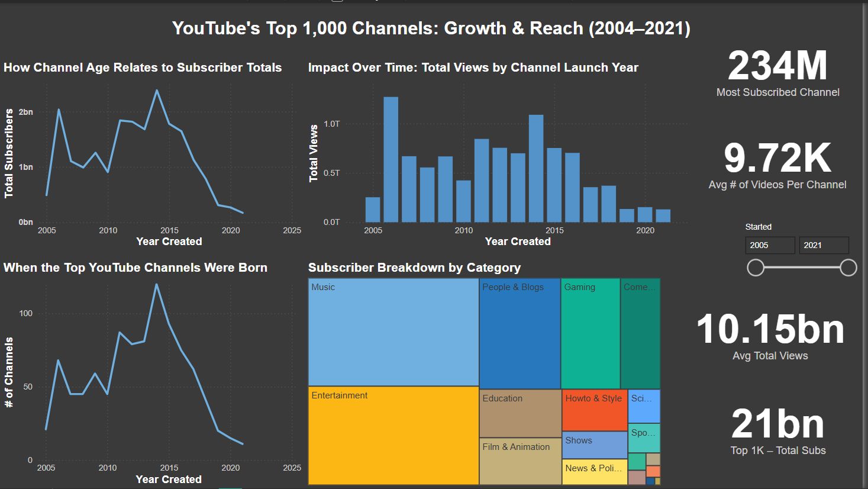Click inside the 2005 start year field
The image size is (868, 489).
[x=770, y=244]
